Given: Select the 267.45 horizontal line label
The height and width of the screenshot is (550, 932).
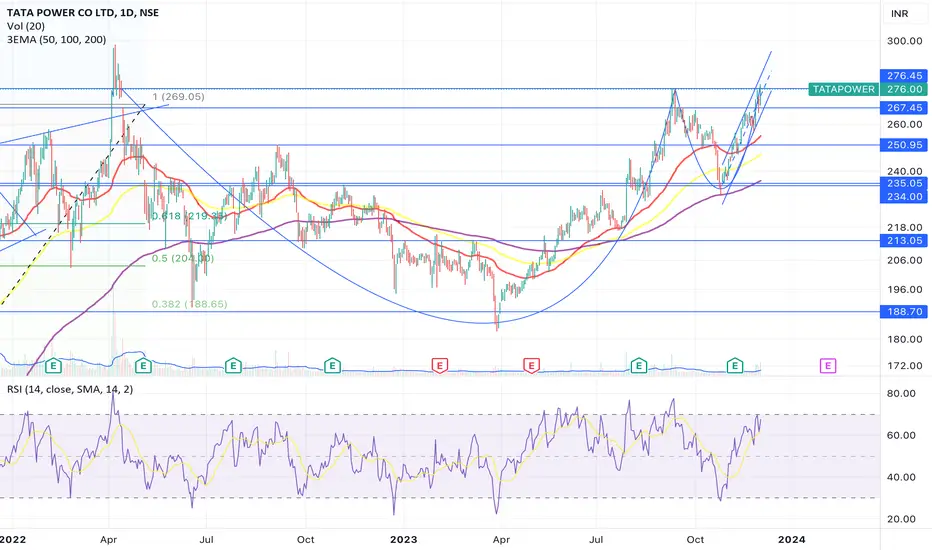Looking at the screenshot, I should tap(904, 108).
